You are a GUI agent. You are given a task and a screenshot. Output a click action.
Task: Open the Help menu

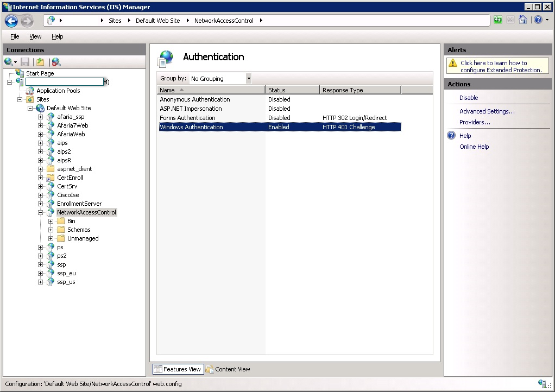58,36
